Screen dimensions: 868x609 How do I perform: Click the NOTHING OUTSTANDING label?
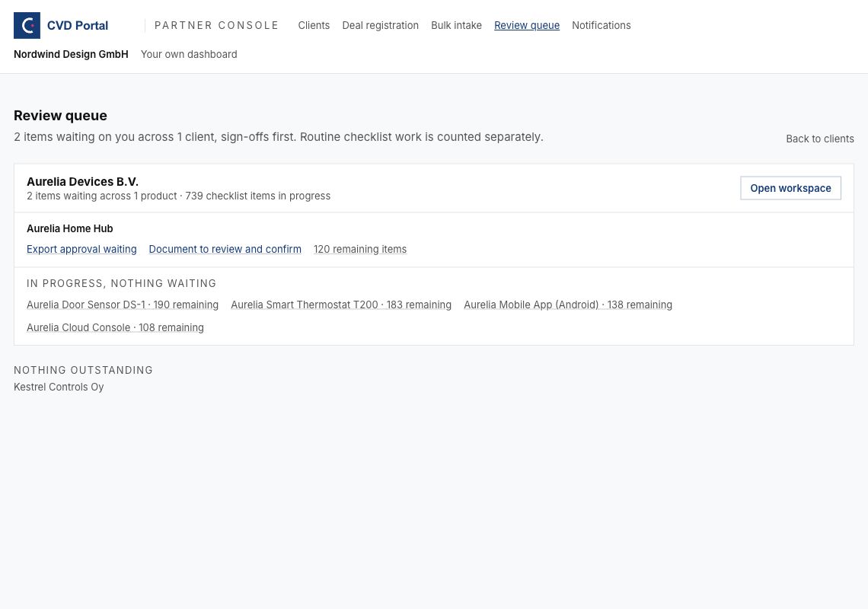[83, 371]
